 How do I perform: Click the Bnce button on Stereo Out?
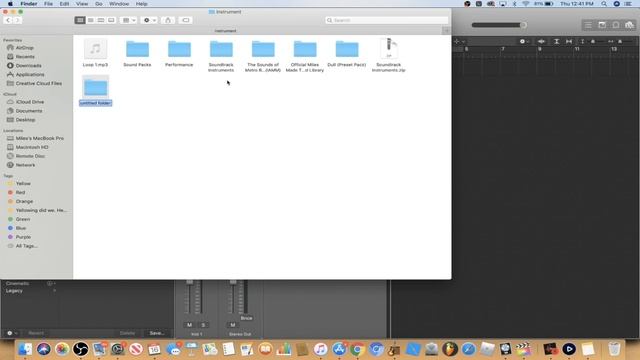point(246,318)
